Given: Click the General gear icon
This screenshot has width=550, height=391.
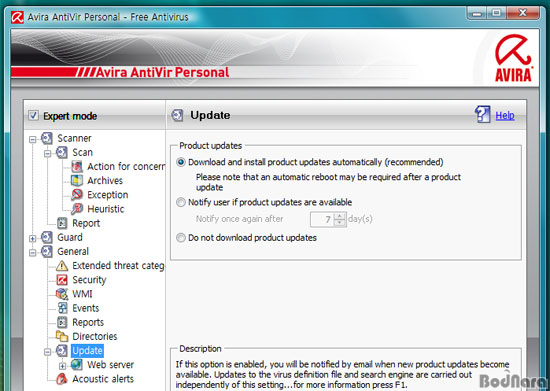Looking at the screenshot, I should tap(47, 251).
